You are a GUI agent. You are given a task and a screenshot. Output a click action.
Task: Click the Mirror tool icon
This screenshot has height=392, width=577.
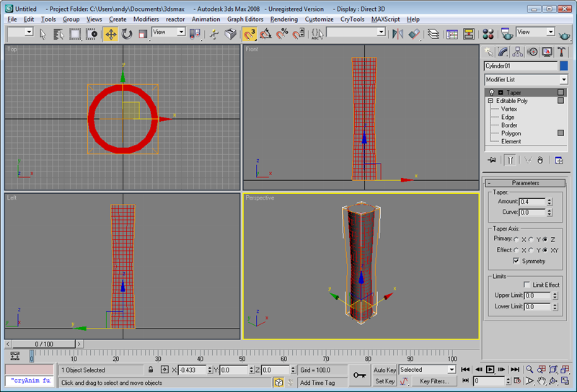click(397, 34)
